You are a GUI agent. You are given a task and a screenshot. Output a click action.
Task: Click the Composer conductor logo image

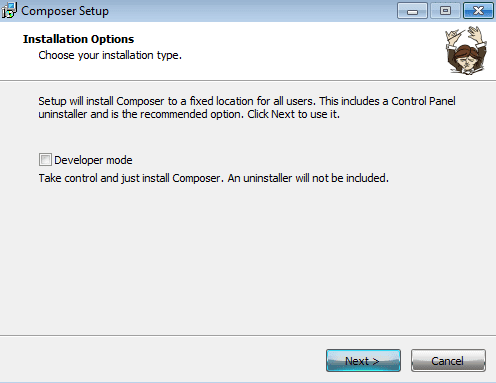pyautogui.click(x=466, y=50)
